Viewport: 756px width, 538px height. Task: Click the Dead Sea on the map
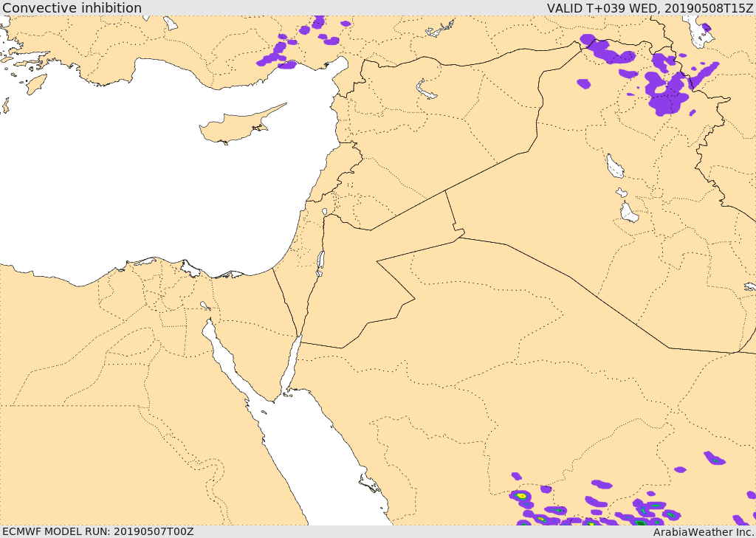(x=320, y=263)
